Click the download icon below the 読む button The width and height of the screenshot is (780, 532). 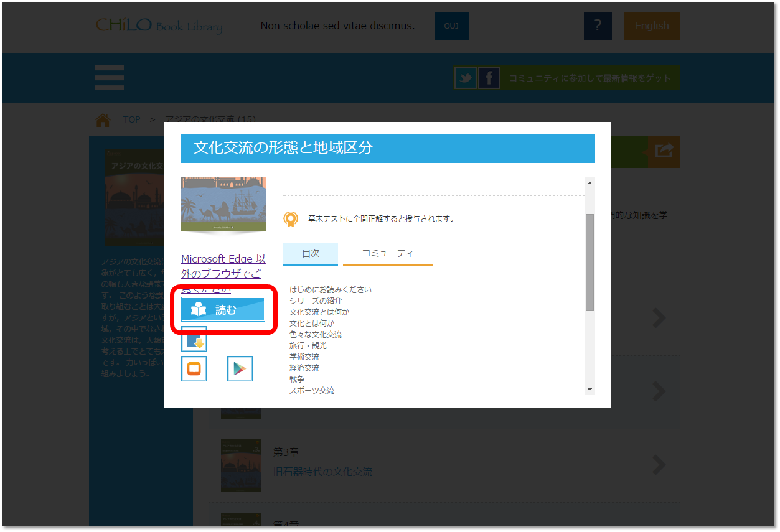coord(194,339)
